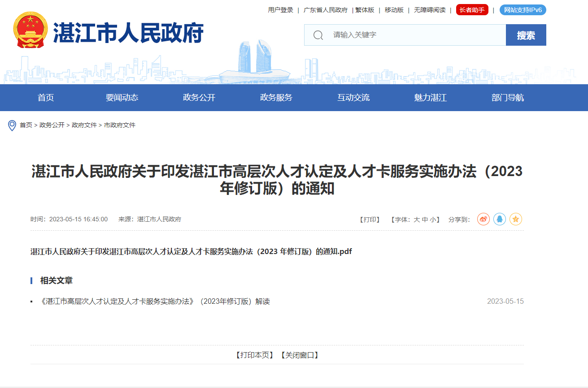Open the red 长者助手 elder assistant badge

click(472, 9)
